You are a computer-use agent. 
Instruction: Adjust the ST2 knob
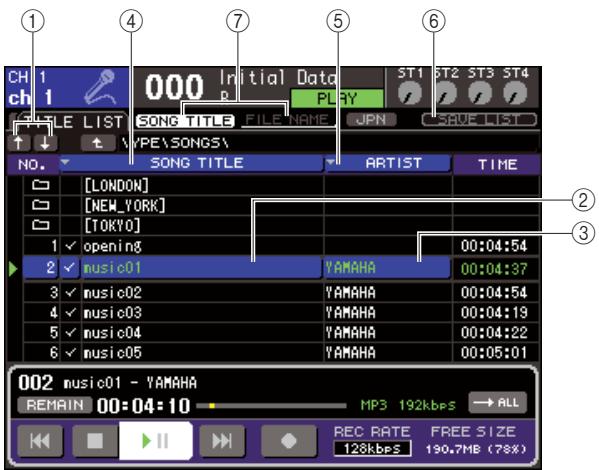click(445, 93)
